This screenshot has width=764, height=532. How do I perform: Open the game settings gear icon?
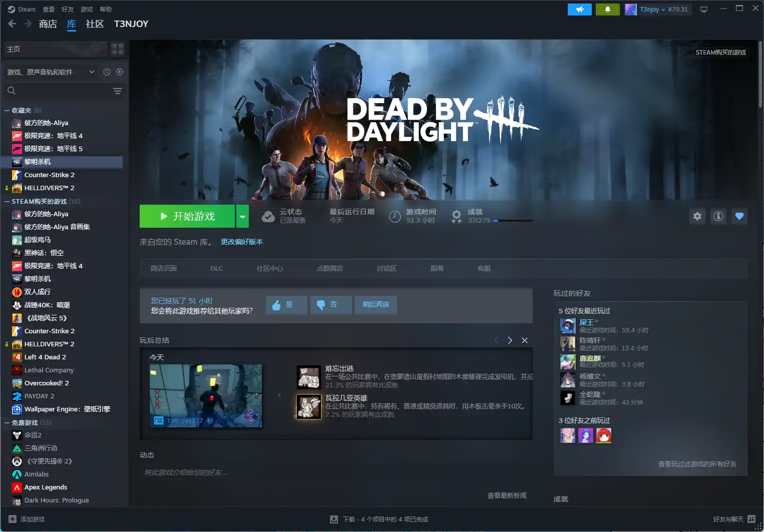tap(697, 216)
